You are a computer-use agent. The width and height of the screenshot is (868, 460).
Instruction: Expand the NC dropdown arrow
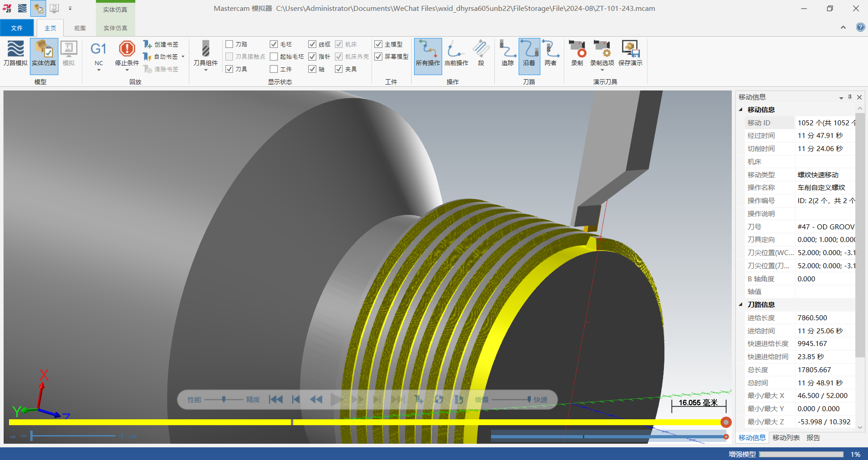(x=99, y=70)
